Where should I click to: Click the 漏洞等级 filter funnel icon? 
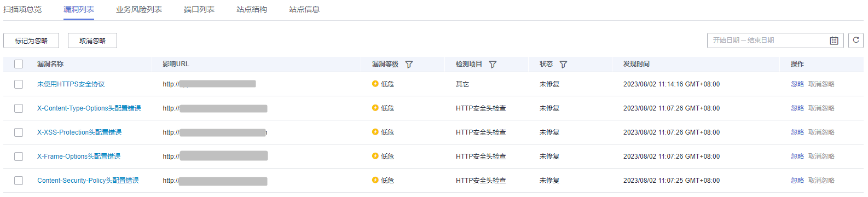click(409, 64)
